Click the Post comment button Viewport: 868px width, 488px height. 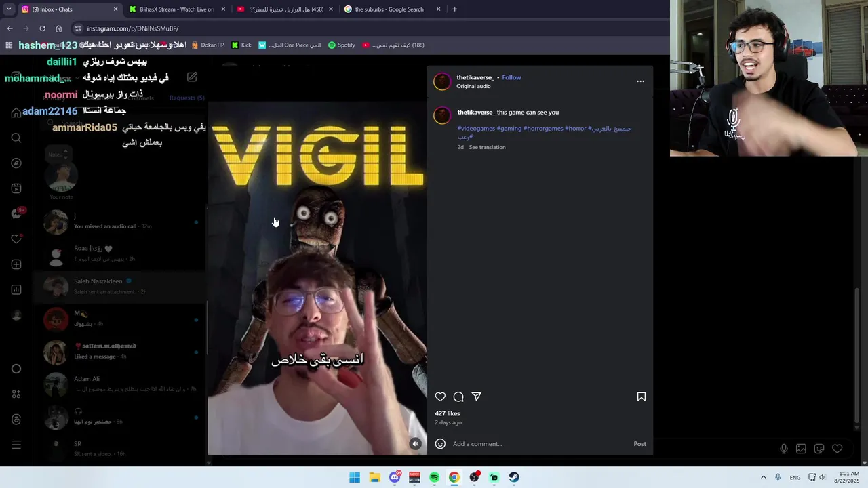(639, 444)
